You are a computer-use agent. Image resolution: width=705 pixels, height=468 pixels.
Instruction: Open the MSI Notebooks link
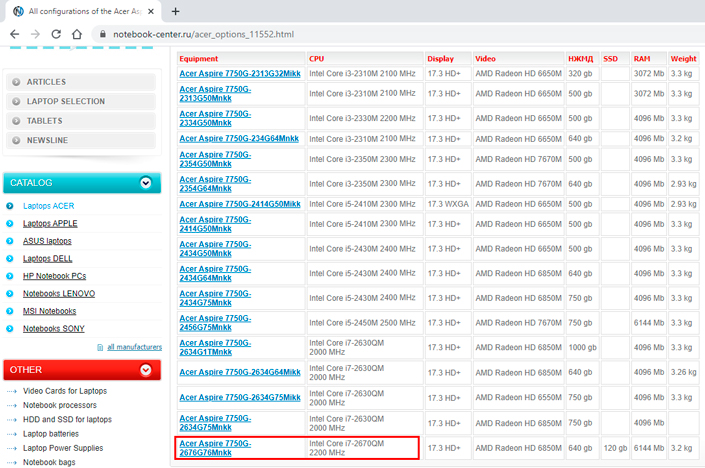(49, 311)
